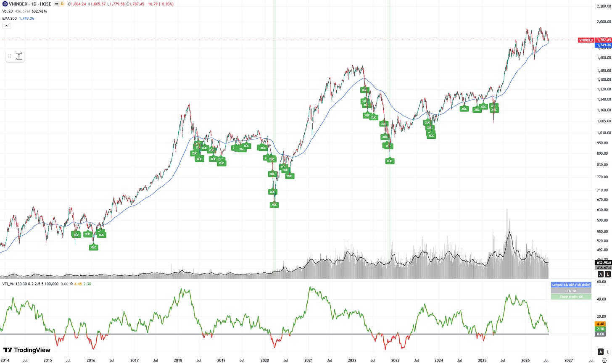Viewport: 612px width, 364px height.
Task: Click the 630.00 price axis label
Action: [602, 210]
